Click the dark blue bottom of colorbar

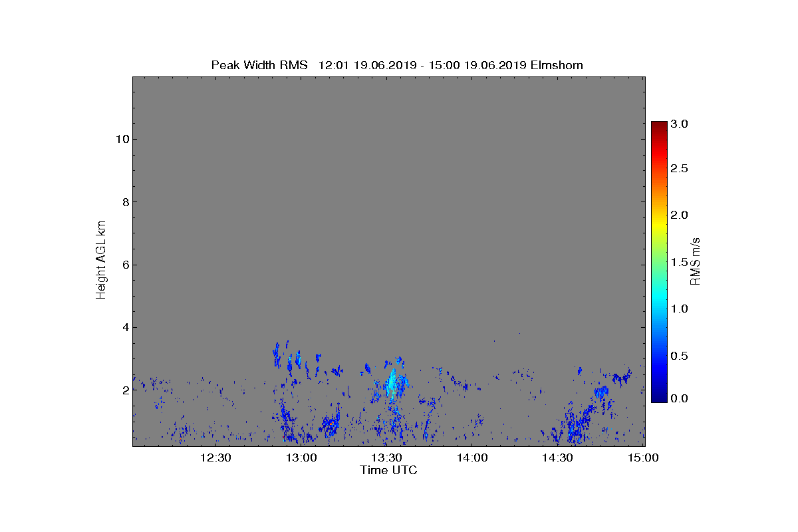point(659,397)
